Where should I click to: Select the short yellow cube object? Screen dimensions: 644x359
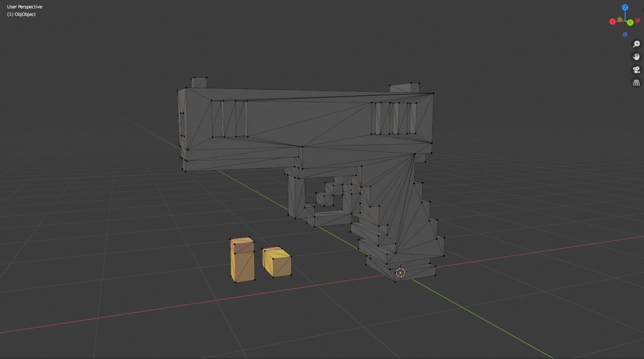pos(277,262)
